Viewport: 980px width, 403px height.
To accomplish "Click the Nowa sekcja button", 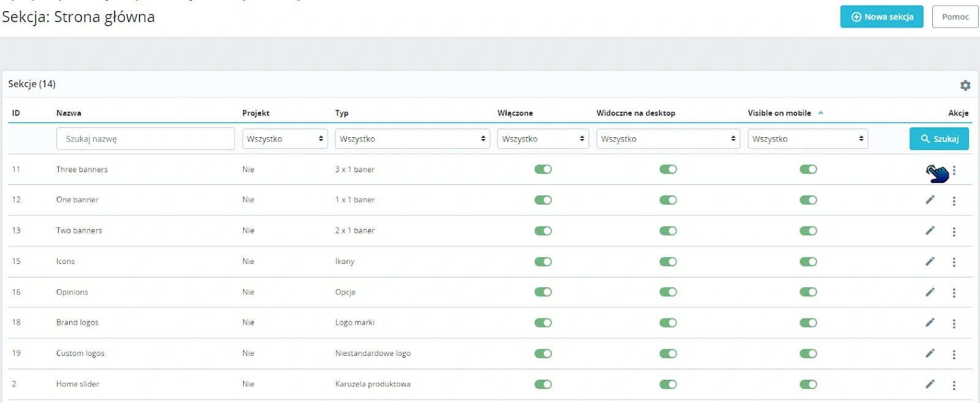I will 881,17.
